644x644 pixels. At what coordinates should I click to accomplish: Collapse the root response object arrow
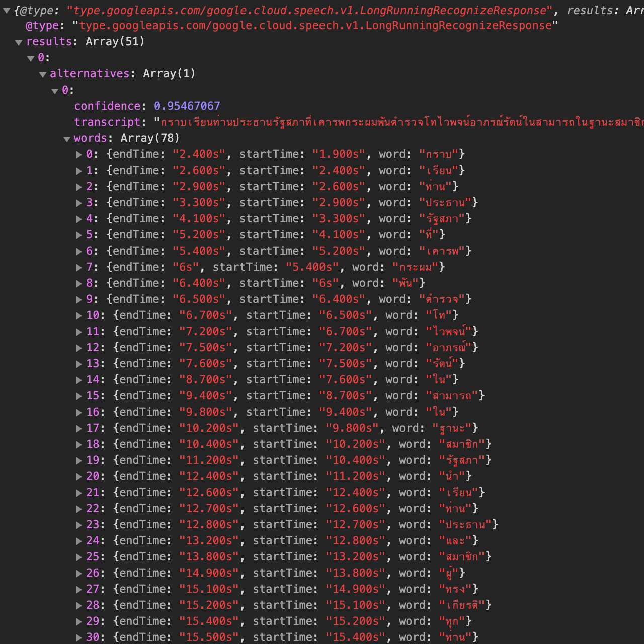point(7,11)
